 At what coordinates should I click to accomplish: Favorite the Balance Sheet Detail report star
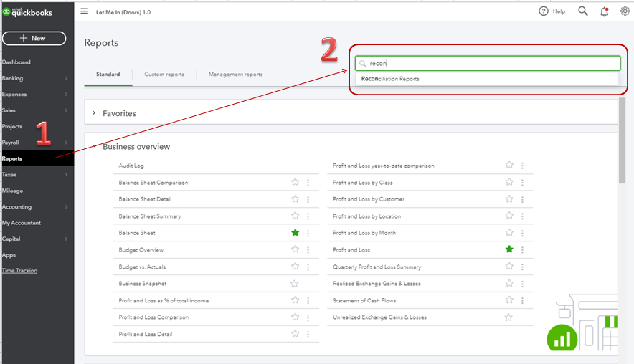click(x=295, y=198)
